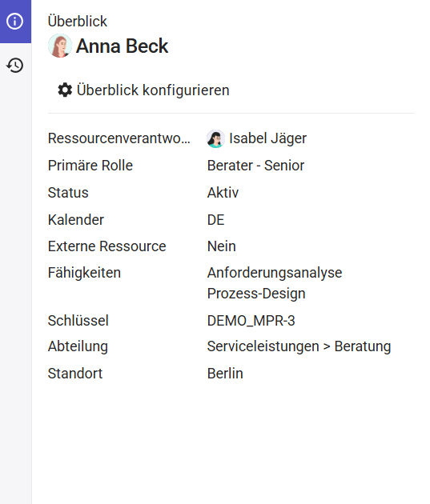
Task: Click the Nein value for Externe Ressource
Action: [x=222, y=246]
